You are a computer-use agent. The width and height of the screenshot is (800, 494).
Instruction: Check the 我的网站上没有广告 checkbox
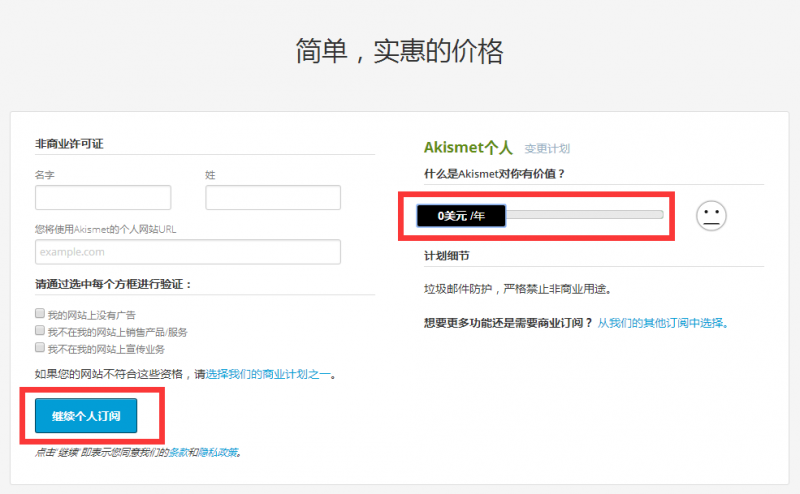(40, 314)
